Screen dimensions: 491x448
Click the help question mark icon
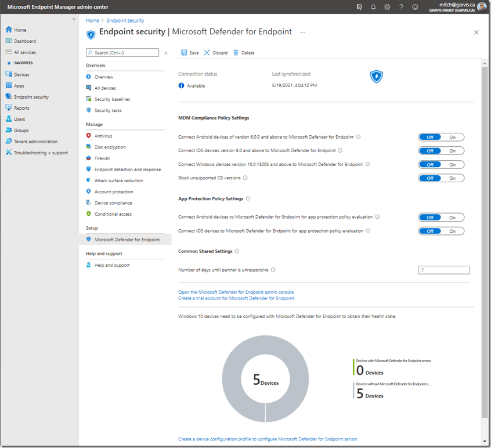click(x=401, y=7)
